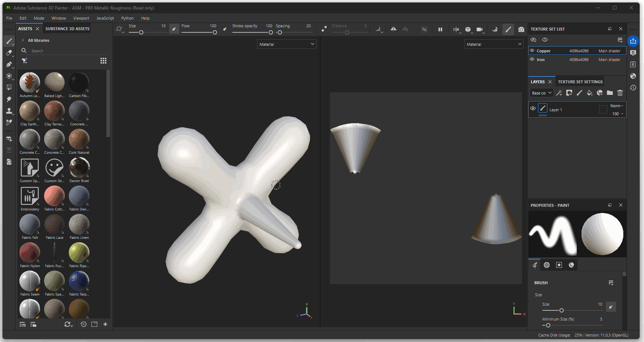This screenshot has height=342, width=644.
Task: Open the Base color channel dropdown
Action: coord(542,93)
